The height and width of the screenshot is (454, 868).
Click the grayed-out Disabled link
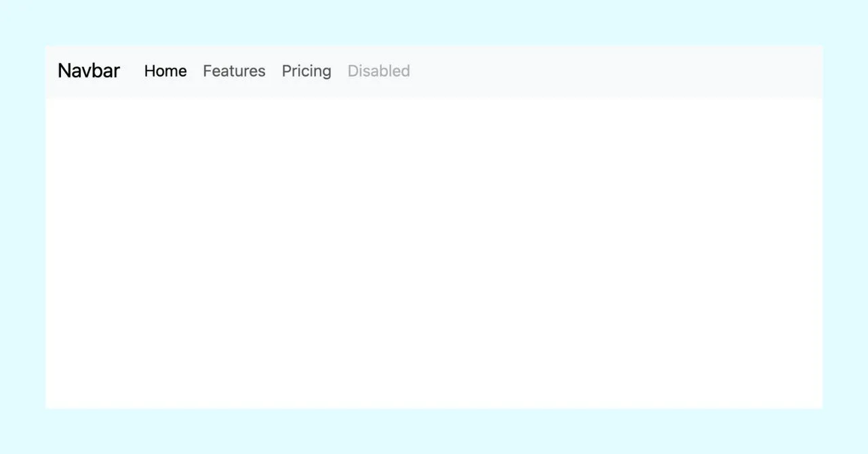(378, 70)
